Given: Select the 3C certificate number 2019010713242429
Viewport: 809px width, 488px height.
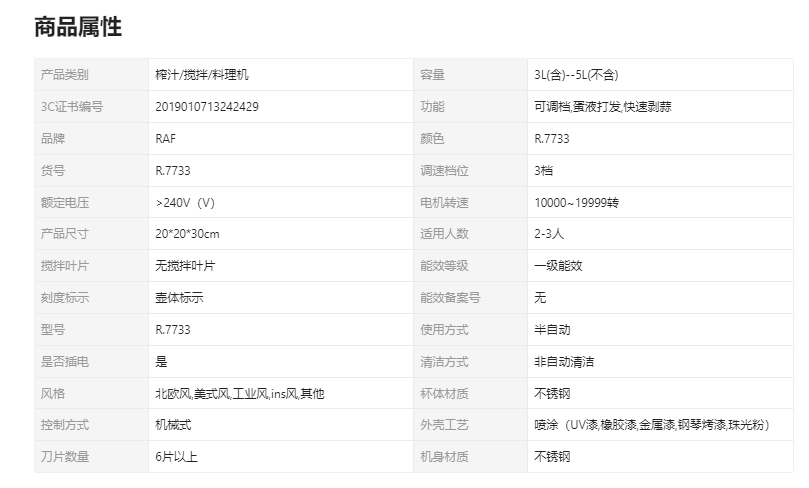Looking at the screenshot, I should 207,107.
